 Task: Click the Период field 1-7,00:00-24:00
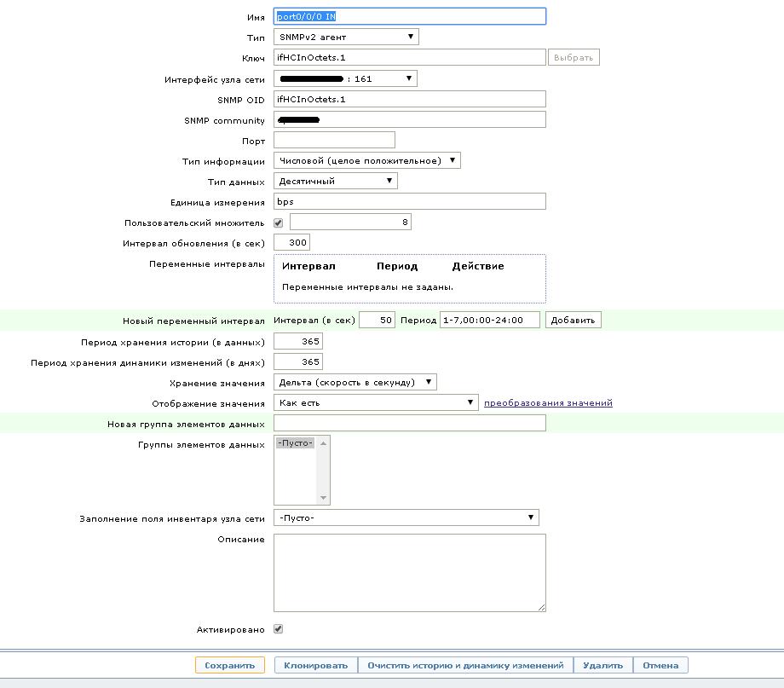pos(489,321)
